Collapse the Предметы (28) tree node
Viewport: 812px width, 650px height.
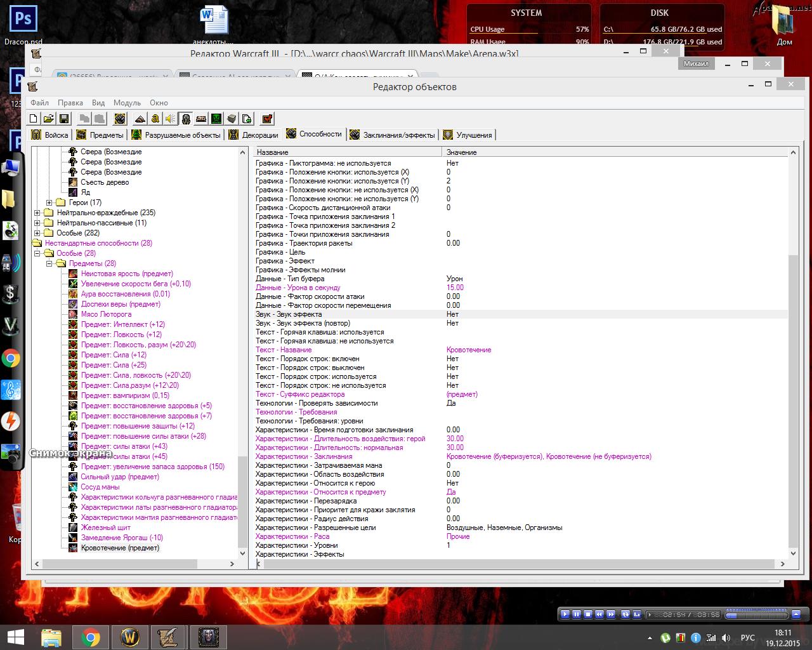49,263
